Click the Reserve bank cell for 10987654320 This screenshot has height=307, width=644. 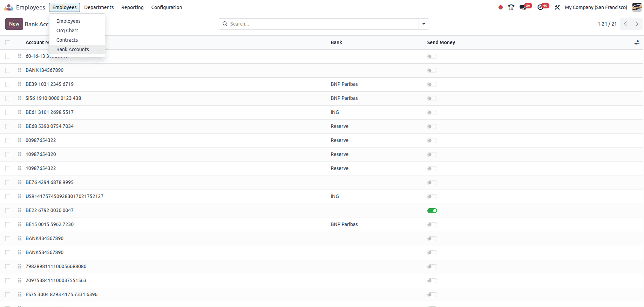[x=339, y=154]
